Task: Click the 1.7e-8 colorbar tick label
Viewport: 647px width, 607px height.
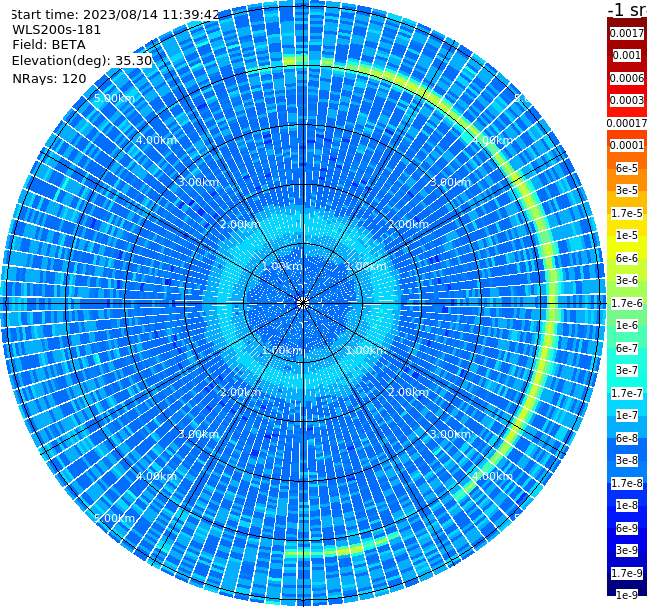Action: coord(627,483)
